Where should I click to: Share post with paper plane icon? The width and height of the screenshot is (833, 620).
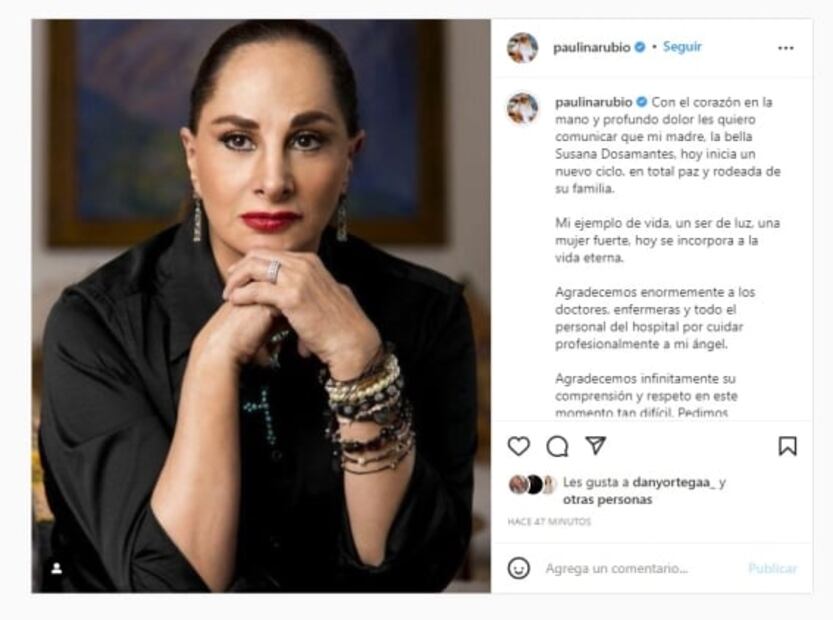[596, 446]
